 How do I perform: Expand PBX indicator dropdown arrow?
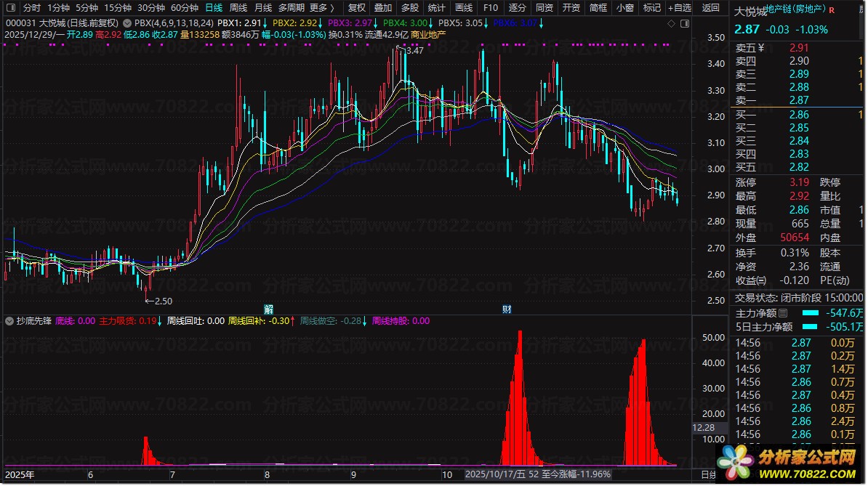click(127, 23)
